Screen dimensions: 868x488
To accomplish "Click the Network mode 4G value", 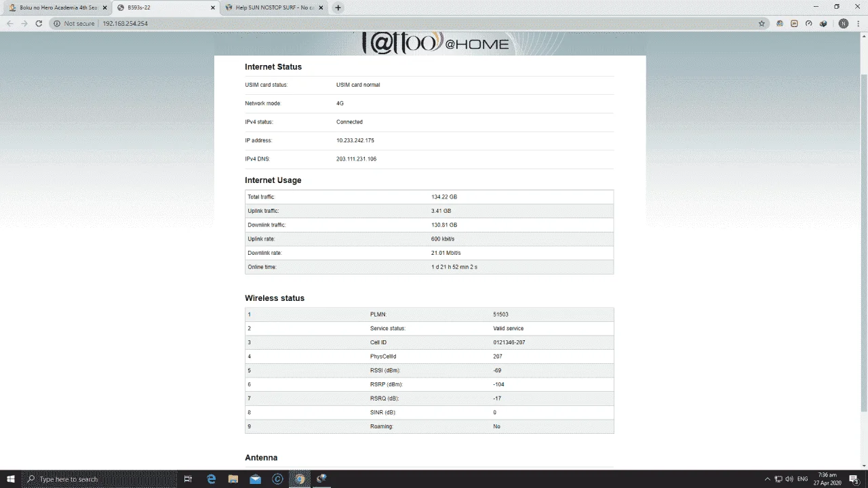I will click(340, 104).
